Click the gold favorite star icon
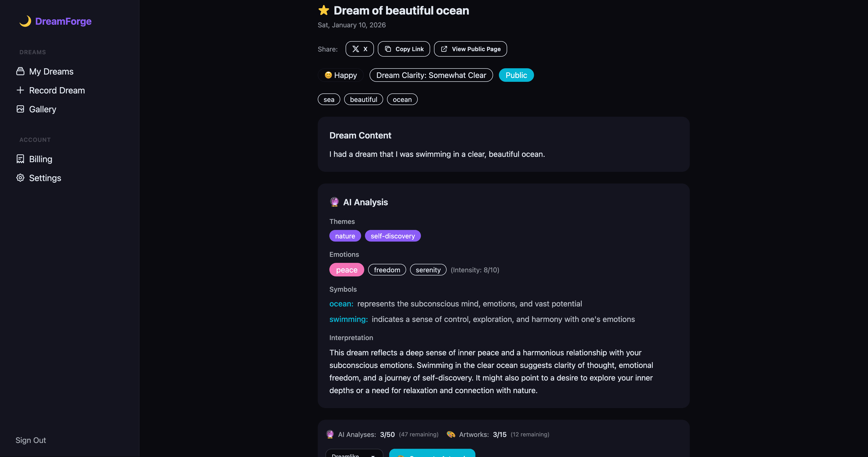The image size is (868, 457). tap(324, 10)
